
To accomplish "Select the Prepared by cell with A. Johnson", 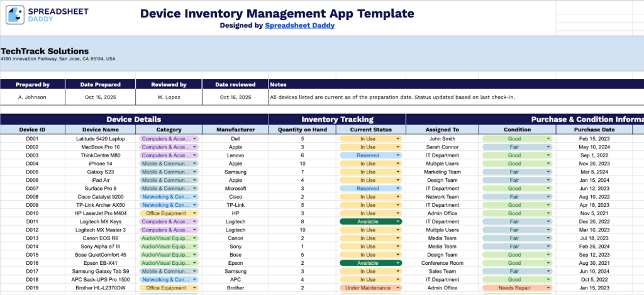I will [33, 97].
